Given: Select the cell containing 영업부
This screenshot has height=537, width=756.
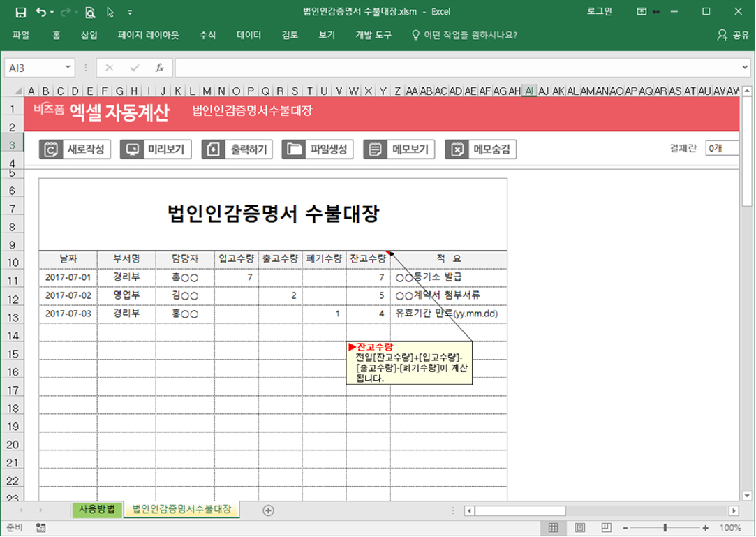Looking at the screenshot, I should click(126, 295).
